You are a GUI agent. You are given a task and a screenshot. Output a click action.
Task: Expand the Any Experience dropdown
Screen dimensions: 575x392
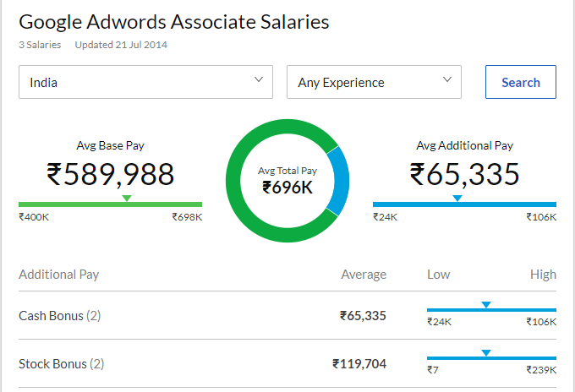[x=374, y=83]
